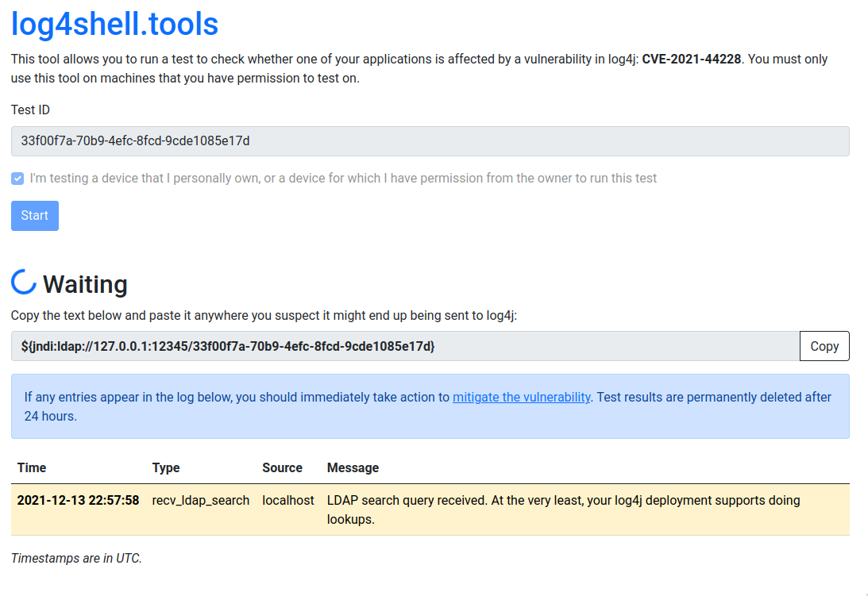Click the CVE-2021-44228 bold text
868x596 pixels.
pyautogui.click(x=692, y=59)
